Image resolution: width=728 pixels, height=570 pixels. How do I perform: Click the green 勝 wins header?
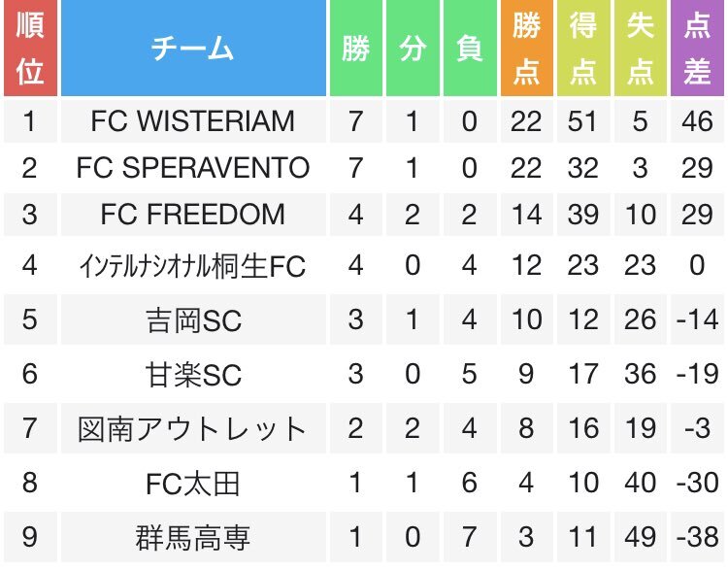pyautogui.click(x=355, y=49)
